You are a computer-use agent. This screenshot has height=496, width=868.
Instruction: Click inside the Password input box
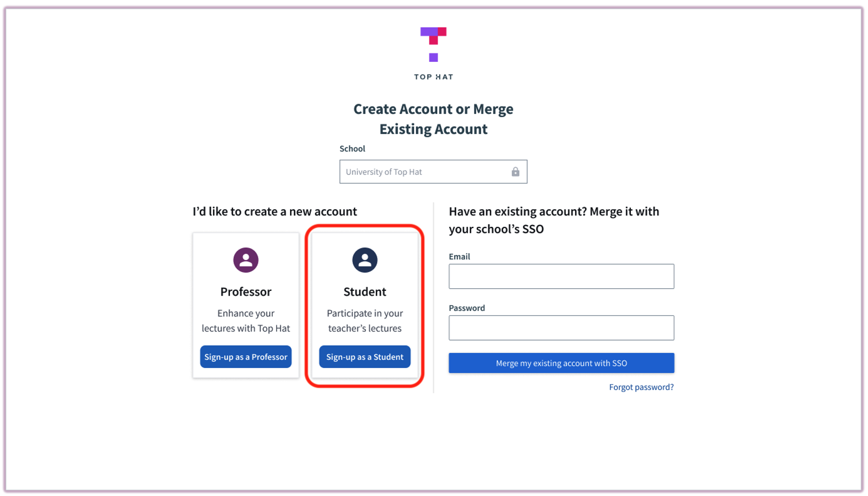(561, 327)
